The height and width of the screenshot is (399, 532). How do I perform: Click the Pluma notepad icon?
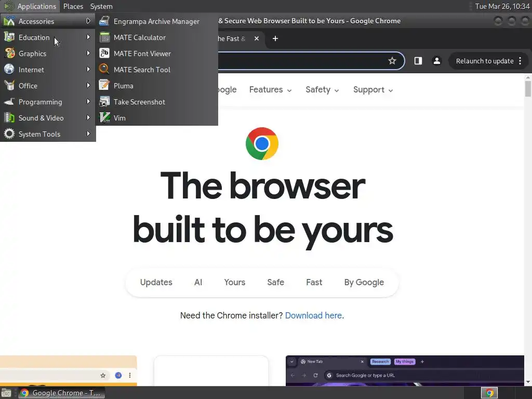pos(104,86)
